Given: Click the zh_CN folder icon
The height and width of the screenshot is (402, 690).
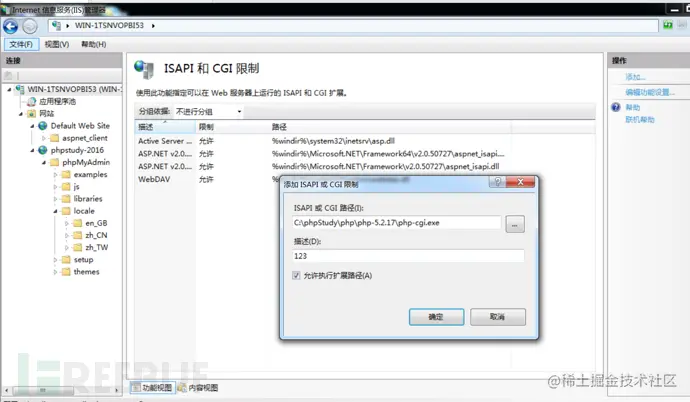Looking at the screenshot, I should 78,235.
